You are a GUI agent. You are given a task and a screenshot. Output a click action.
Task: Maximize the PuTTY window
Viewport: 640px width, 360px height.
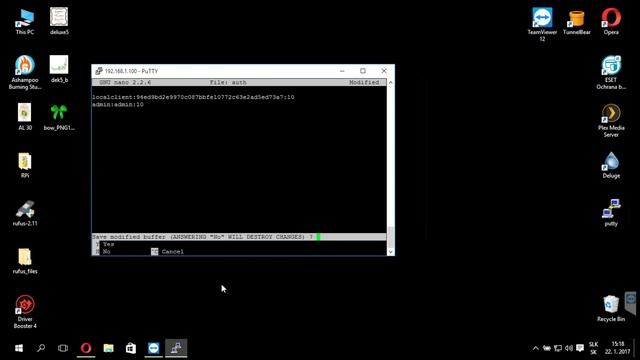tap(363, 71)
